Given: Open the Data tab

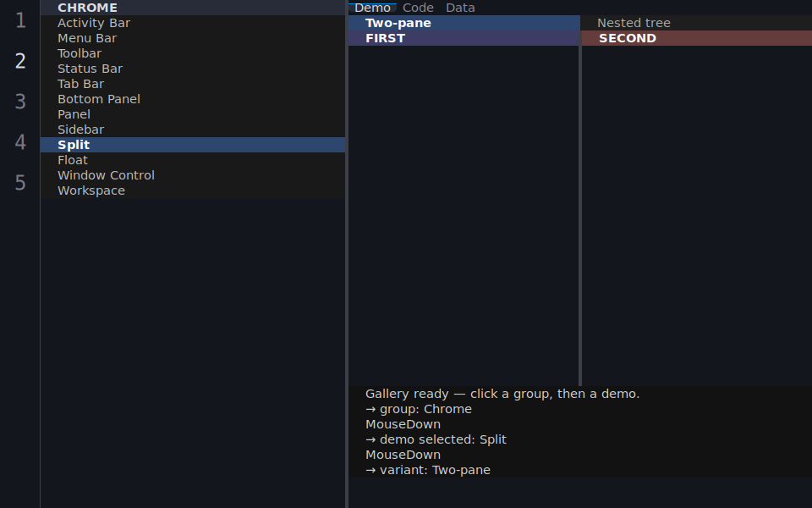Looking at the screenshot, I should 460,8.
